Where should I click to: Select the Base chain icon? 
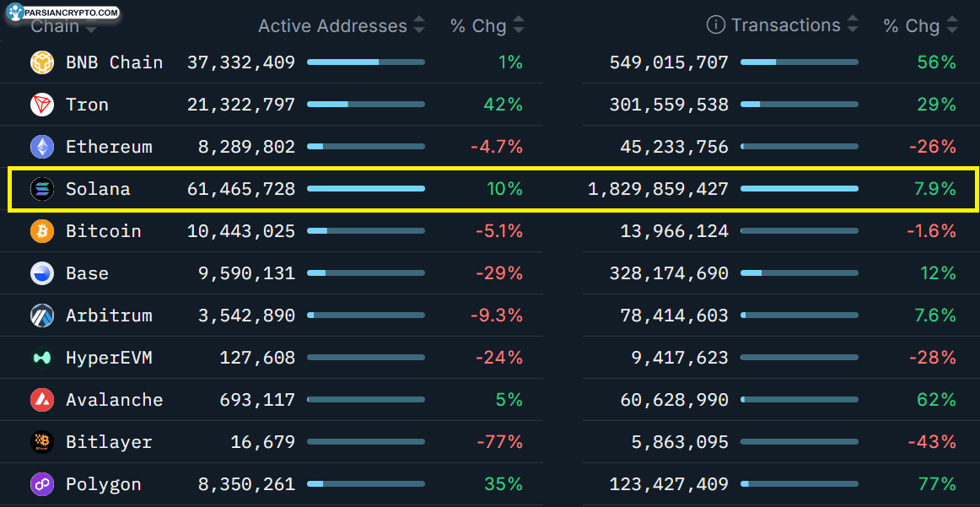42,273
